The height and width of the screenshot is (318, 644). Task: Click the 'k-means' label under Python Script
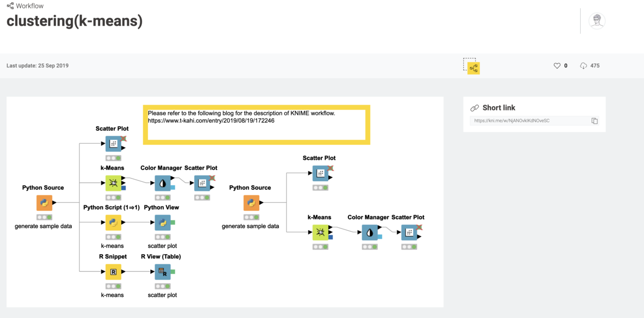[x=113, y=246]
